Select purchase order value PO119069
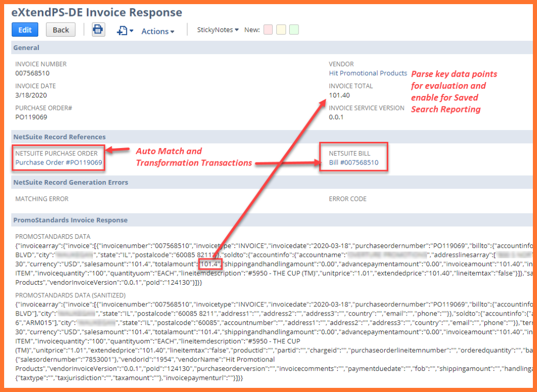 pos(31,117)
